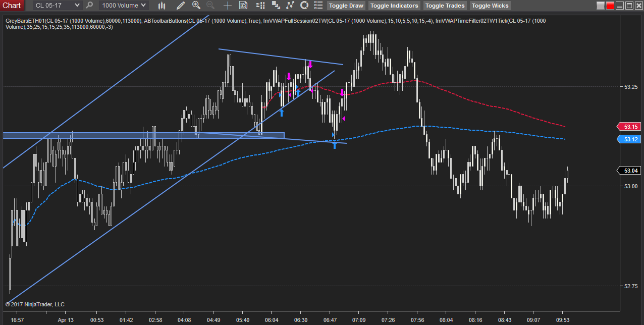Click the Toggle Indicators button
The height and width of the screenshot is (325, 644).
point(394,6)
